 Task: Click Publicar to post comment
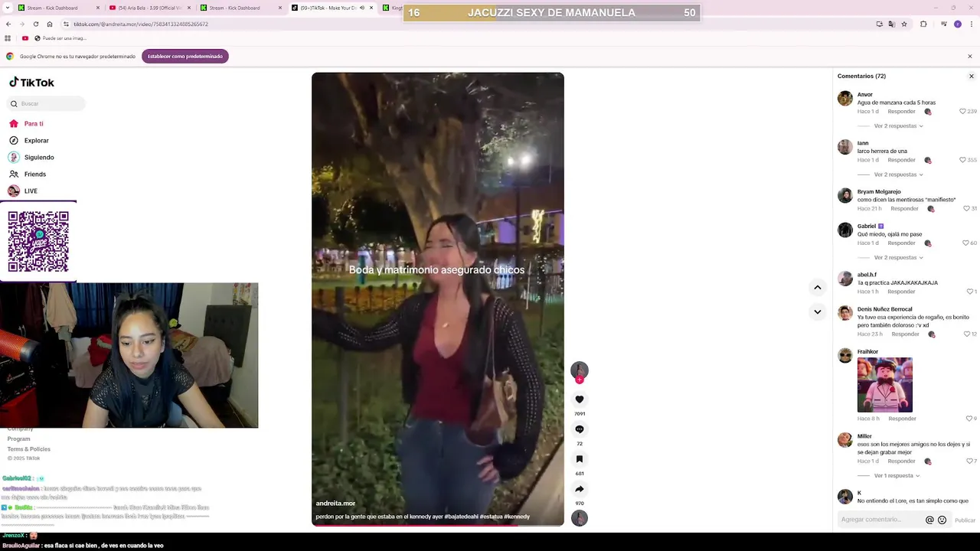click(x=965, y=520)
